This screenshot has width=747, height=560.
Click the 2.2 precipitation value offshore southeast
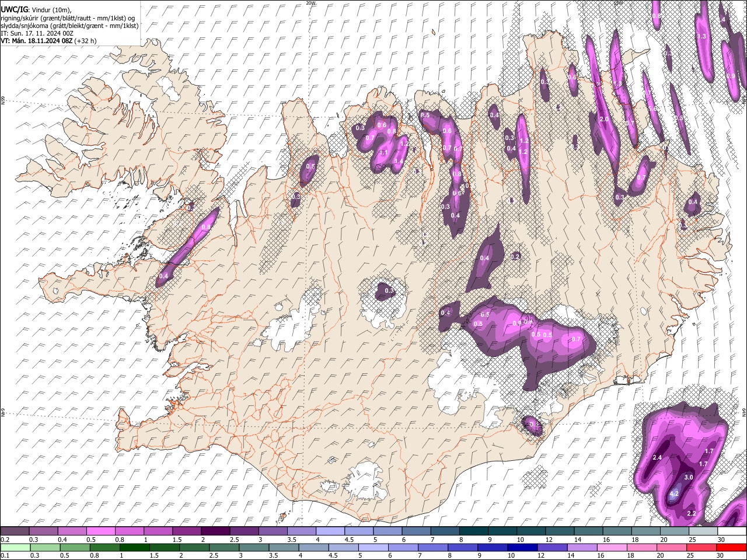tap(692, 513)
